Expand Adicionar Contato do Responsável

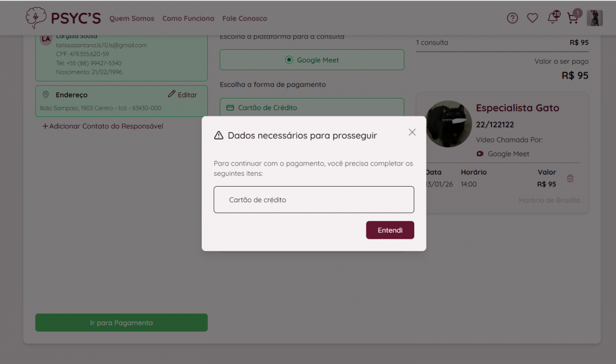(103, 126)
